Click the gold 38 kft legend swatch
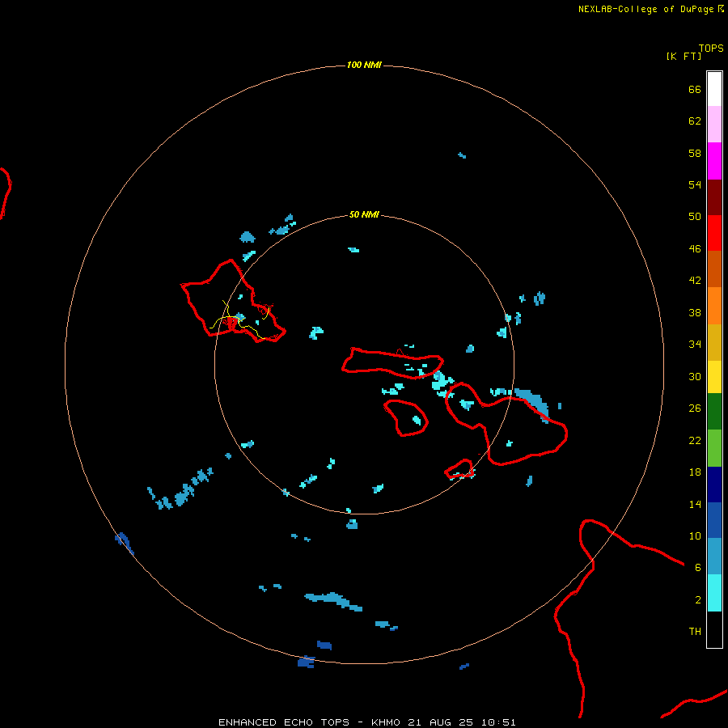 714,342
